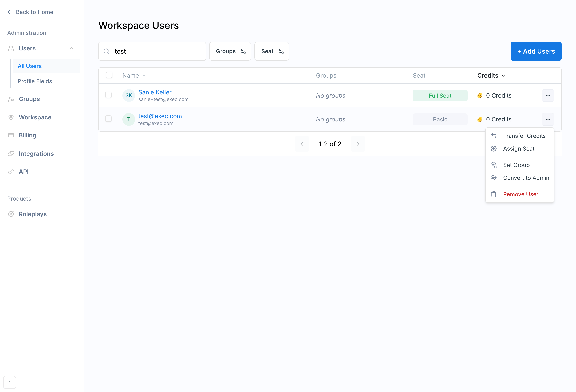Click the Roleplays target icon
The height and width of the screenshot is (392, 576).
[11, 214]
